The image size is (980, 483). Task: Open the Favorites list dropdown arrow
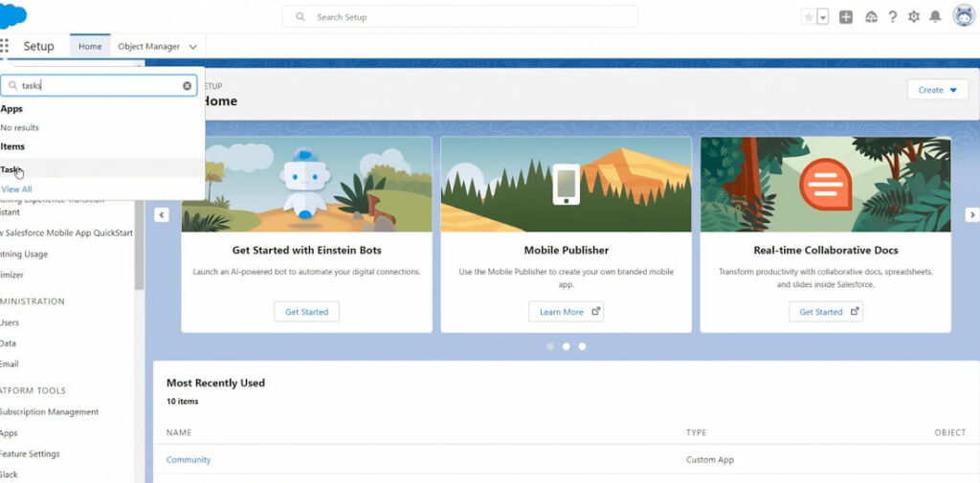[823, 17]
